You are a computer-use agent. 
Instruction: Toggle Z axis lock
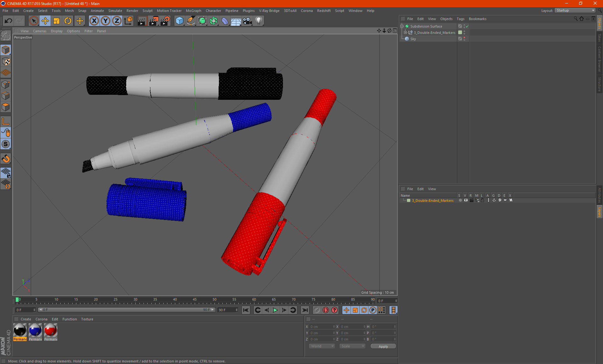(x=117, y=21)
